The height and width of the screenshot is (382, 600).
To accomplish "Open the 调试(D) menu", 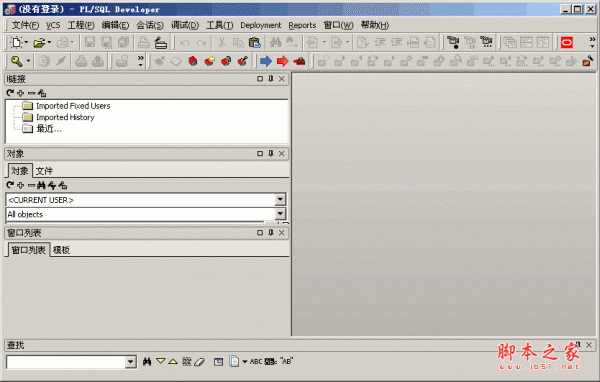I will pos(185,25).
